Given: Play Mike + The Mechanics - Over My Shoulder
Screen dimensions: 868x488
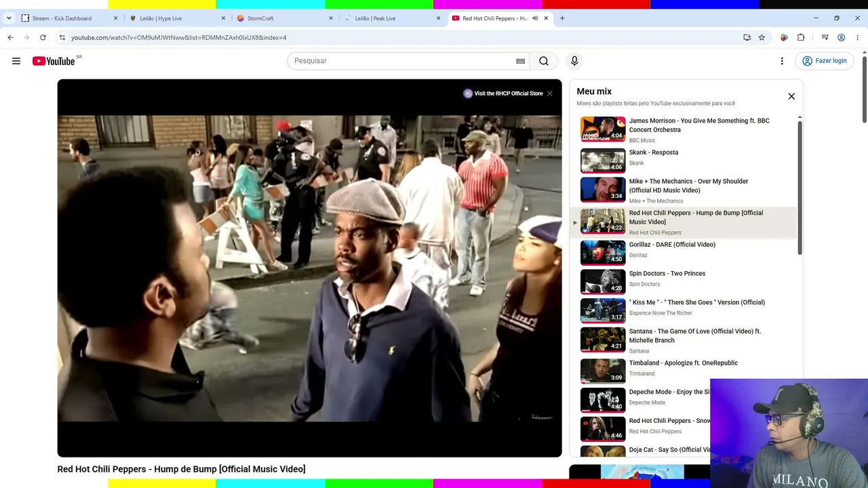Looking at the screenshot, I should click(x=688, y=186).
